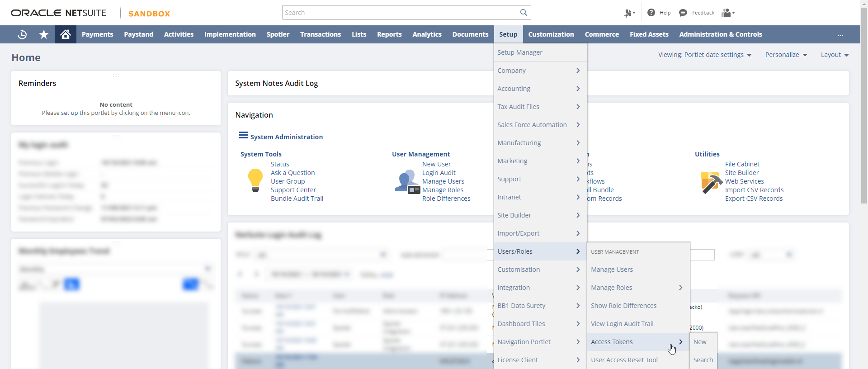Open the Layout dropdown
The image size is (868, 369).
click(x=835, y=55)
